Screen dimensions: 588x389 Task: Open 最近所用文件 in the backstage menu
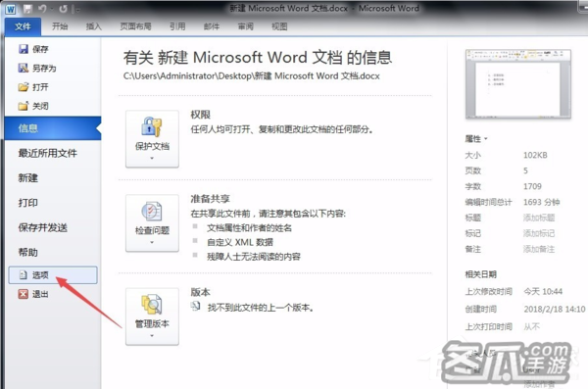pyautogui.click(x=48, y=153)
